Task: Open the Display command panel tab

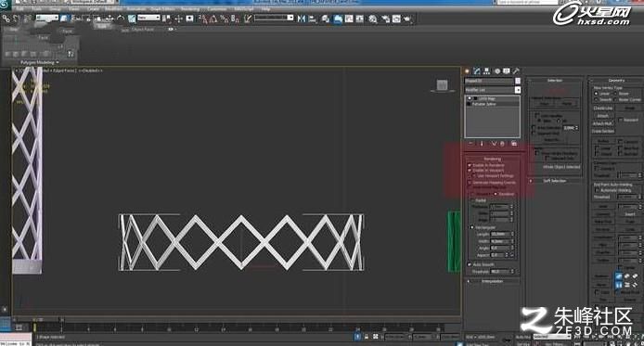Action: tap(507, 71)
